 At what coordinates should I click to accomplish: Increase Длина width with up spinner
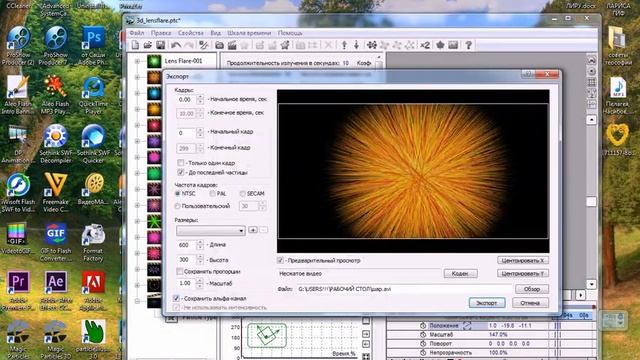click(x=200, y=242)
